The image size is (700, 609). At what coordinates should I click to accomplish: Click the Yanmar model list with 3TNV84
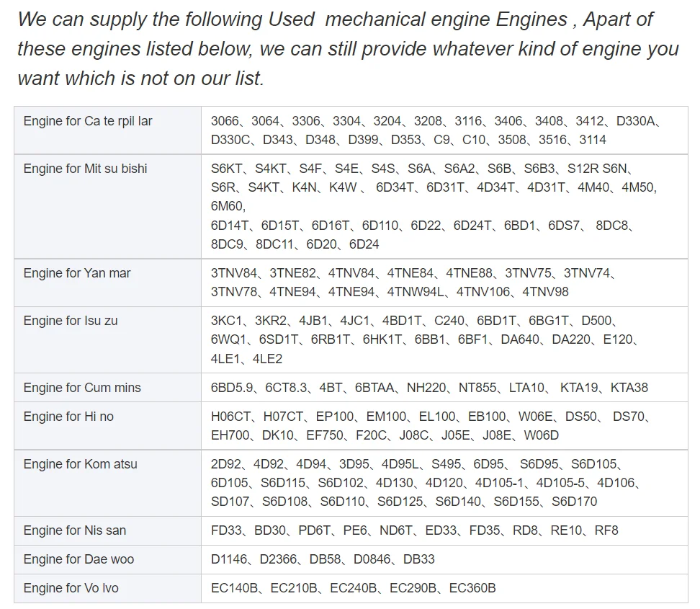pos(413,283)
